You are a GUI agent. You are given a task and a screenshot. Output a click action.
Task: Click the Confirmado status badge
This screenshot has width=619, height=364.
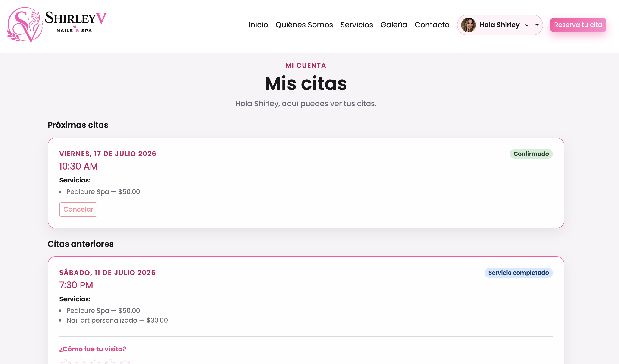(x=531, y=154)
